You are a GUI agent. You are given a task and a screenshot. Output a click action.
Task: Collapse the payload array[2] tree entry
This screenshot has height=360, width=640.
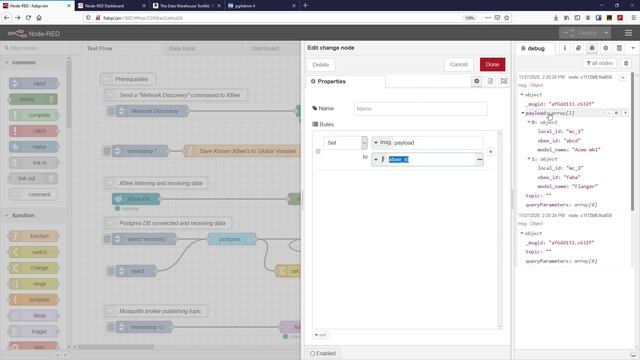(523, 113)
